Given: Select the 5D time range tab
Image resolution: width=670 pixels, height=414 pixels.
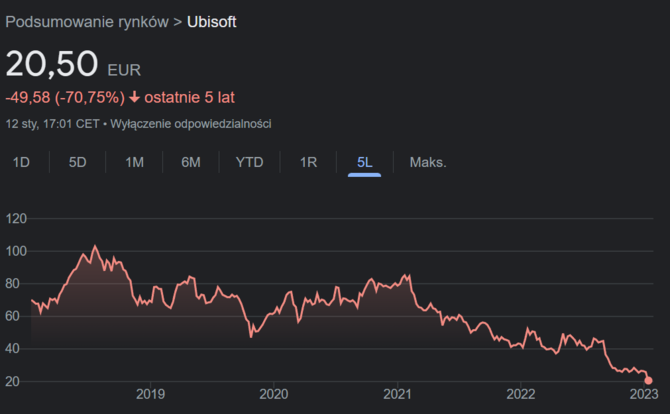Looking at the screenshot, I should pos(77,162).
